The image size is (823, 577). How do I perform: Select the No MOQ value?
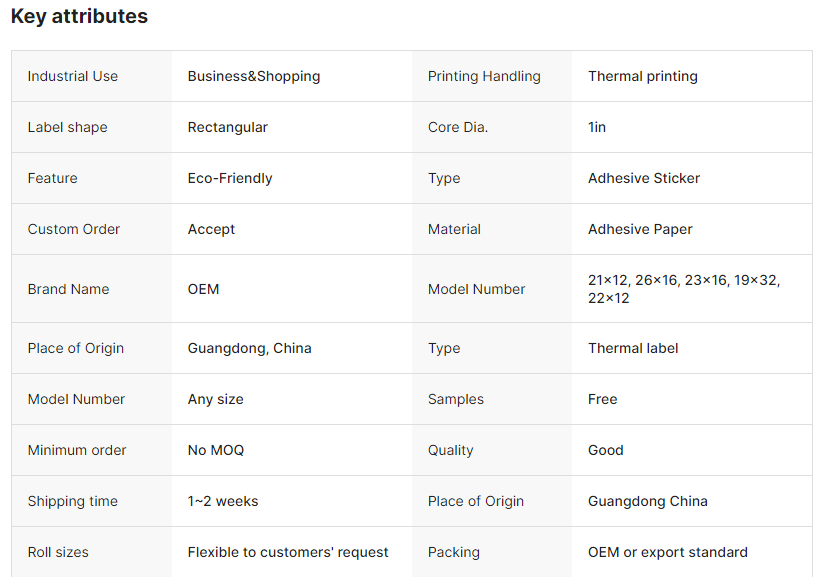(x=216, y=450)
